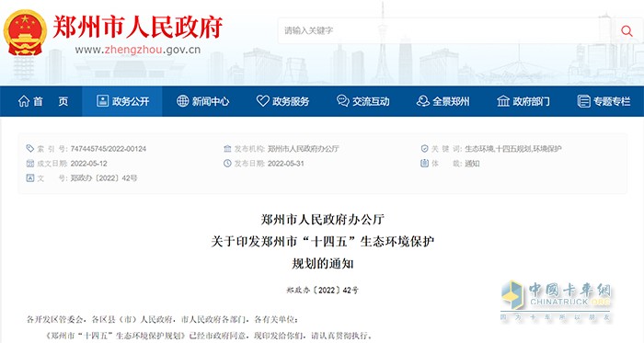This screenshot has height=343, width=644.
Task: Select index number 747445745/2022-00124
Action: [x=109, y=149]
